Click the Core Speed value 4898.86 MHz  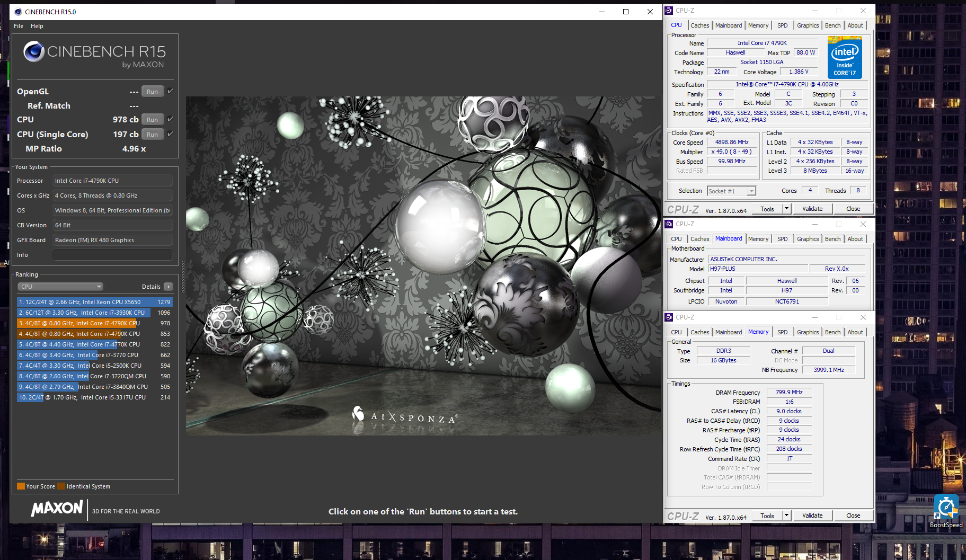pos(732,142)
